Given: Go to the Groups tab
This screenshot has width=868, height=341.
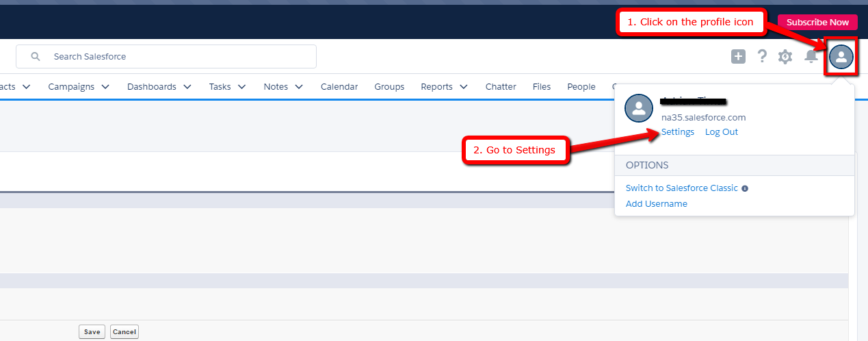Looking at the screenshot, I should point(389,87).
